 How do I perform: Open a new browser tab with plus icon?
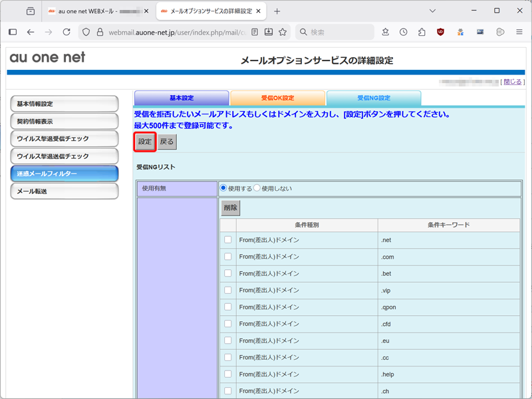pos(277,11)
